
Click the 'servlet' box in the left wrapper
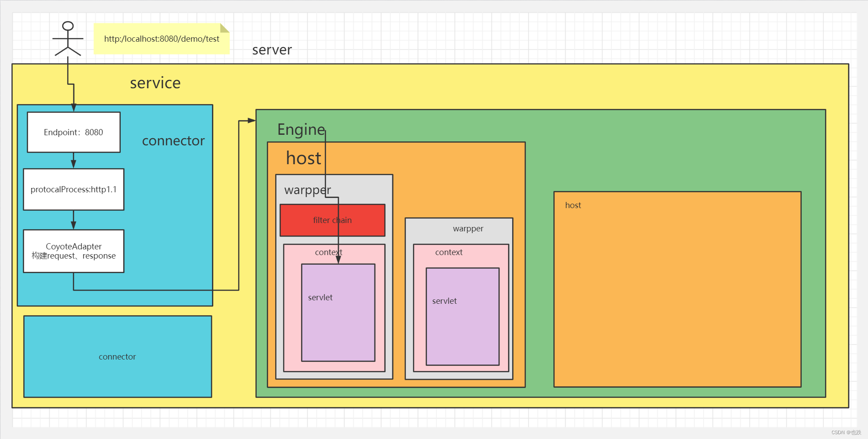click(x=338, y=313)
